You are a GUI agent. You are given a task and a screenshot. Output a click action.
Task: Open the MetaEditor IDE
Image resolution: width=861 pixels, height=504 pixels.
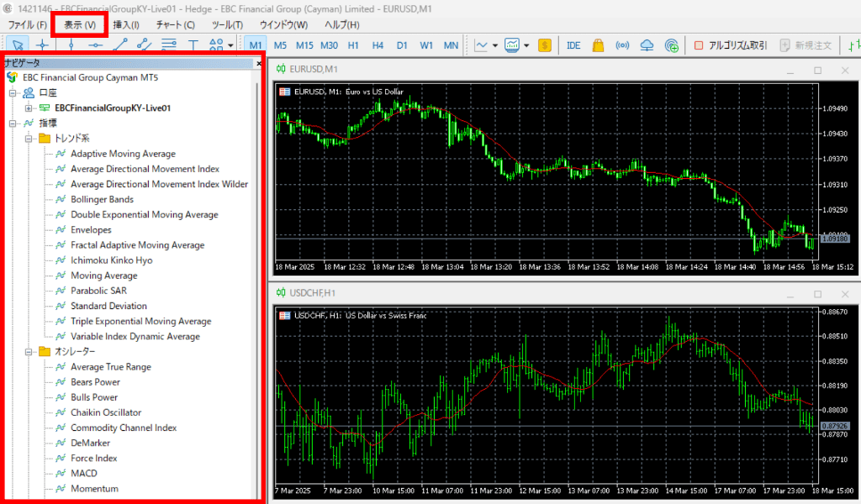[573, 45]
